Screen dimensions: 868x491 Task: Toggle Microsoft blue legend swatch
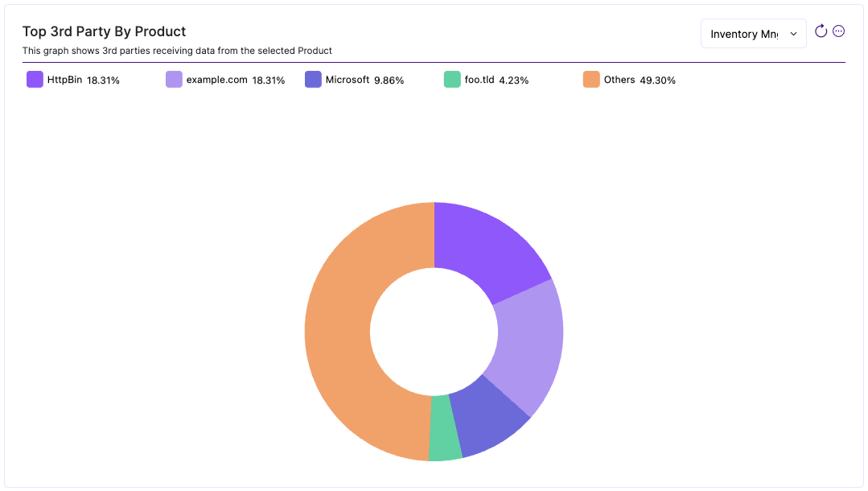coord(313,79)
